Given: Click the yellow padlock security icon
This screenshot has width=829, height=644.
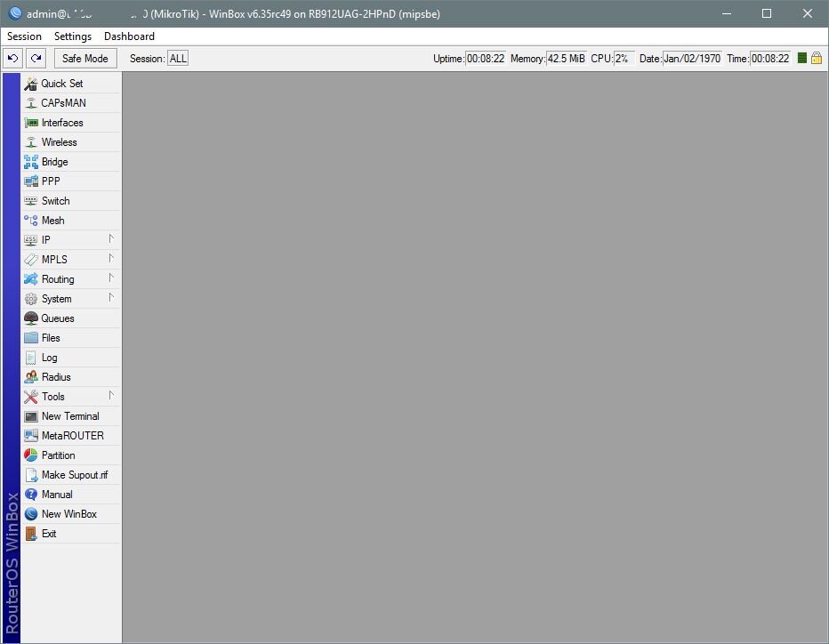Looking at the screenshot, I should [x=817, y=58].
